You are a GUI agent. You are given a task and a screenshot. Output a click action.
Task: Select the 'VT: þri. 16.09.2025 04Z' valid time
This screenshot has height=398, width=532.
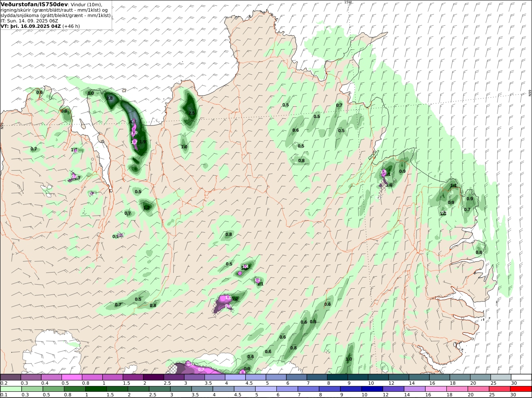[x=31, y=26]
